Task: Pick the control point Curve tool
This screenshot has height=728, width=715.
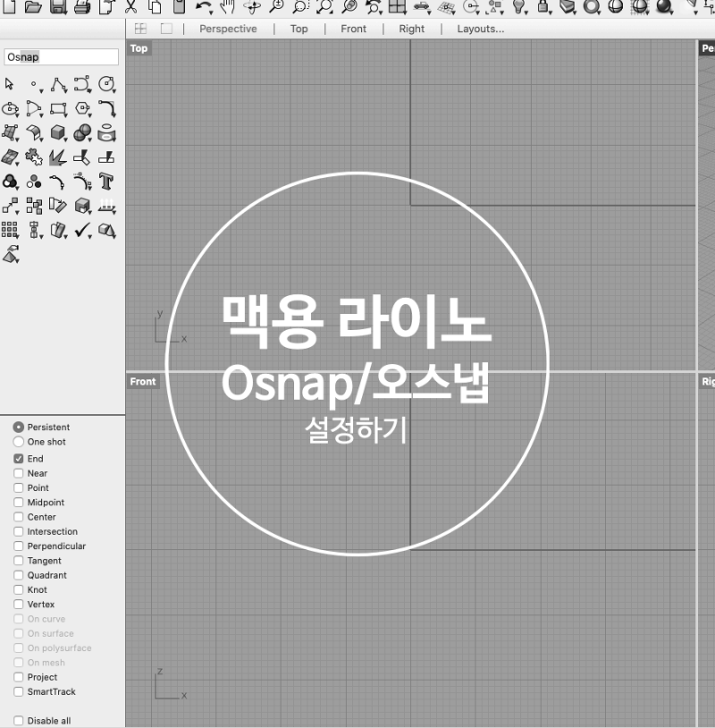Action: coord(82,84)
